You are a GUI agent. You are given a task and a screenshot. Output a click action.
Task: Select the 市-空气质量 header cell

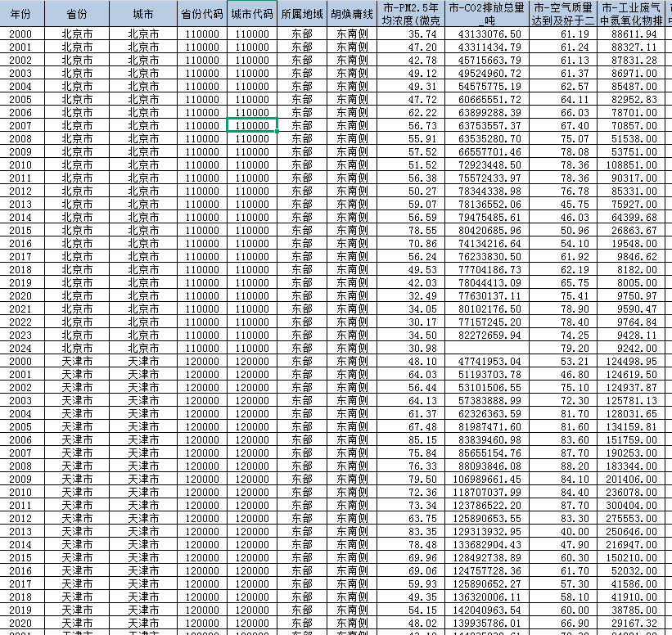point(562,14)
